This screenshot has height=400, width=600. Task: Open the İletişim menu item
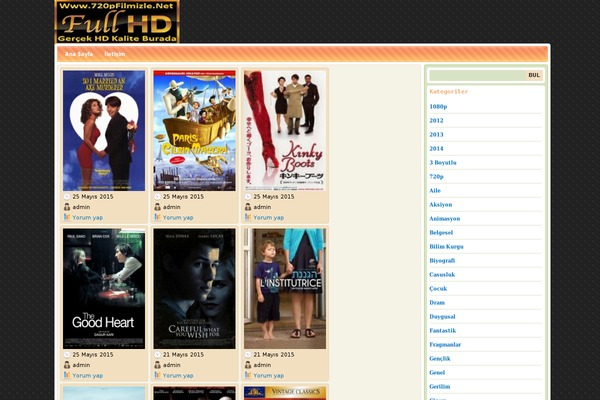115,54
